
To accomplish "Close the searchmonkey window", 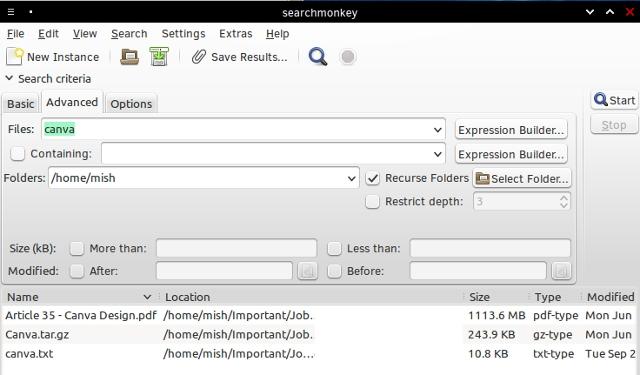I will tap(630, 12).
